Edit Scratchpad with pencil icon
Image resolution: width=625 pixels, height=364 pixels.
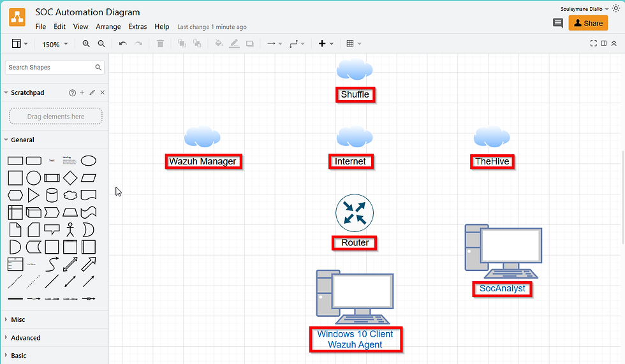click(x=92, y=92)
